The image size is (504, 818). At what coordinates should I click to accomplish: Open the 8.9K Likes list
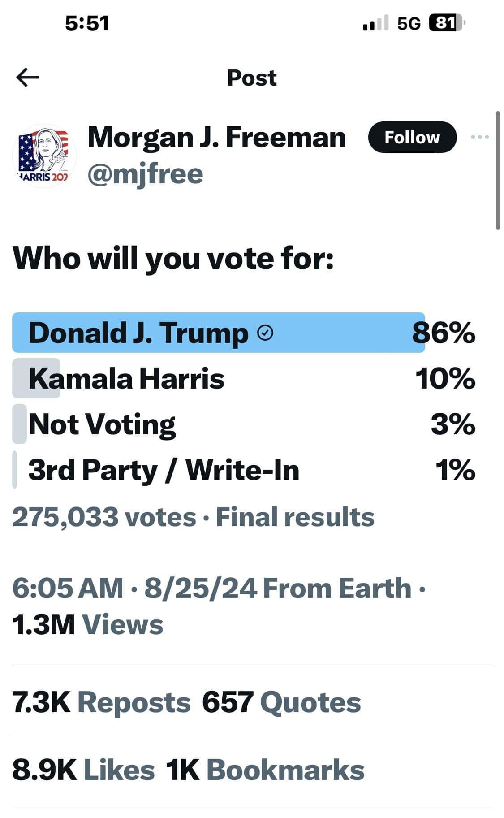pyautogui.click(x=83, y=770)
